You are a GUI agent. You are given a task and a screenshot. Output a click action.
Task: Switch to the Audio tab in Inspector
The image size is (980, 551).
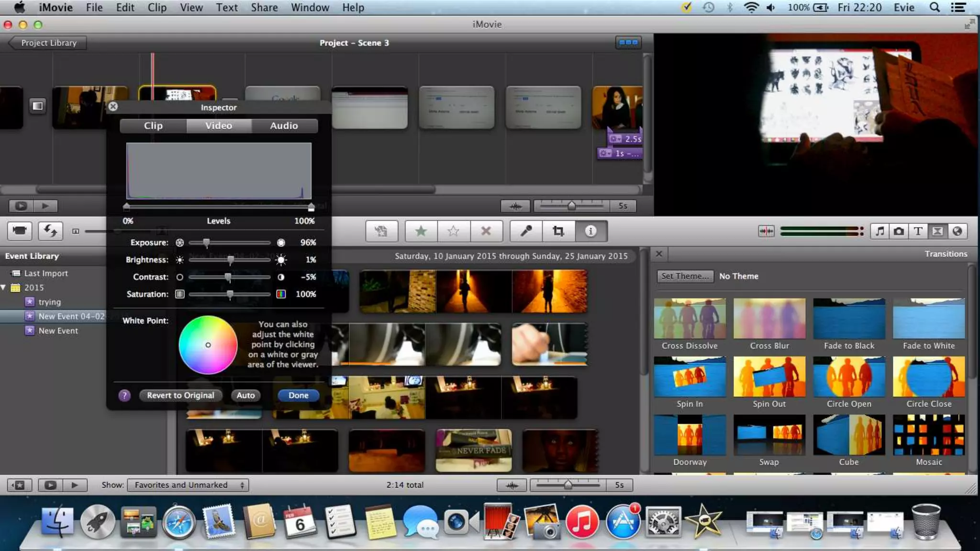284,126
